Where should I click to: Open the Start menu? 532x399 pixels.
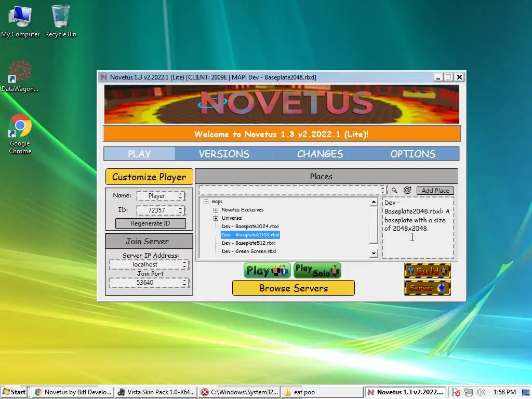(14, 392)
